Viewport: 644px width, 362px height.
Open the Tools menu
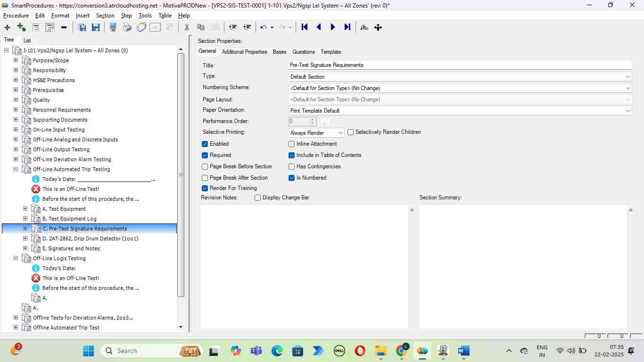[x=145, y=16]
